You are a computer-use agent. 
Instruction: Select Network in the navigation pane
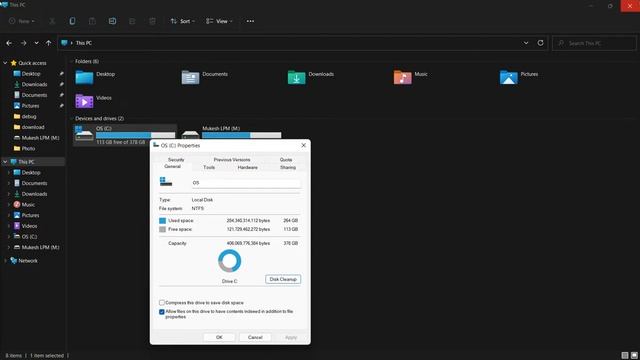(28, 261)
